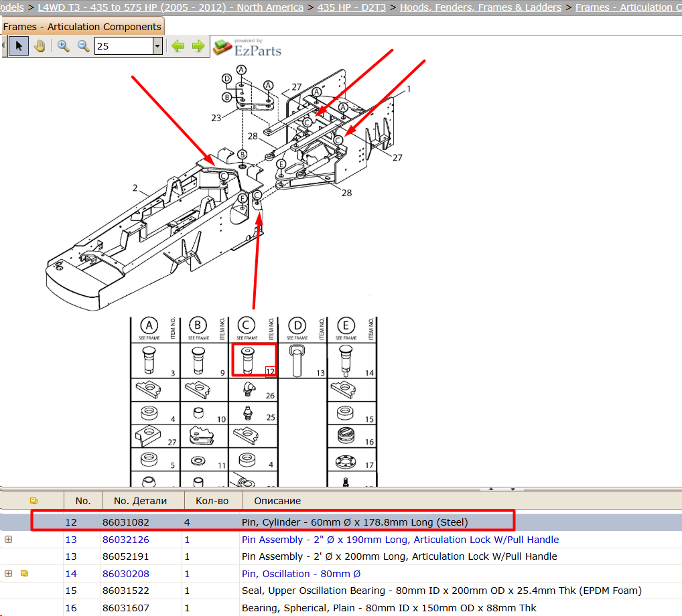
Task: Click callout 2 on front frame drawing
Action: (135, 187)
